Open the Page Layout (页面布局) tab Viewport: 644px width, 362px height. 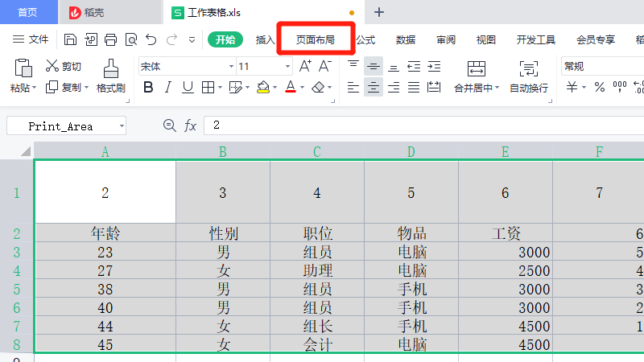point(315,39)
